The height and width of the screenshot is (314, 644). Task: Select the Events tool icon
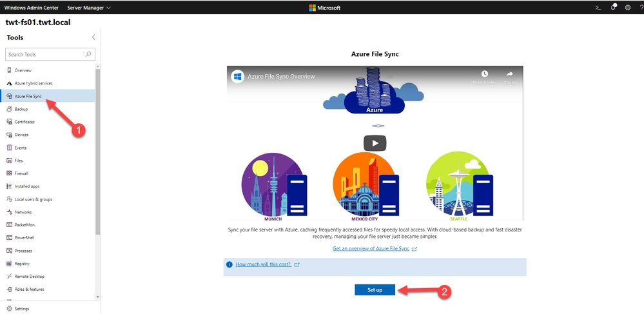(9, 148)
